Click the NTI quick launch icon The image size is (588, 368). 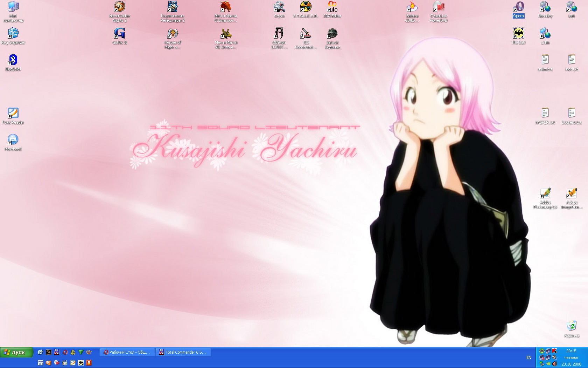[x=41, y=363]
